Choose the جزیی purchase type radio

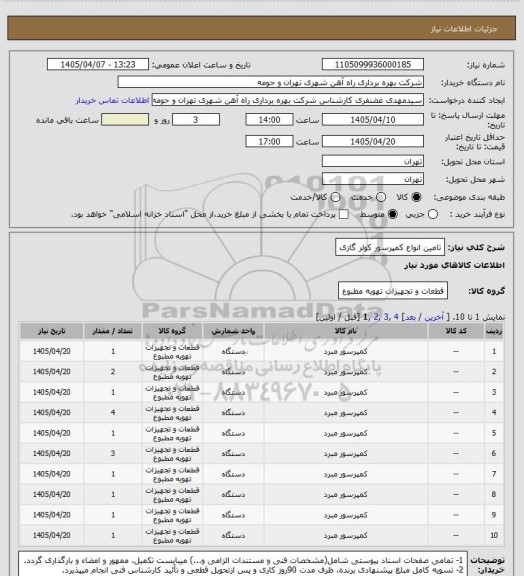pos(433,214)
